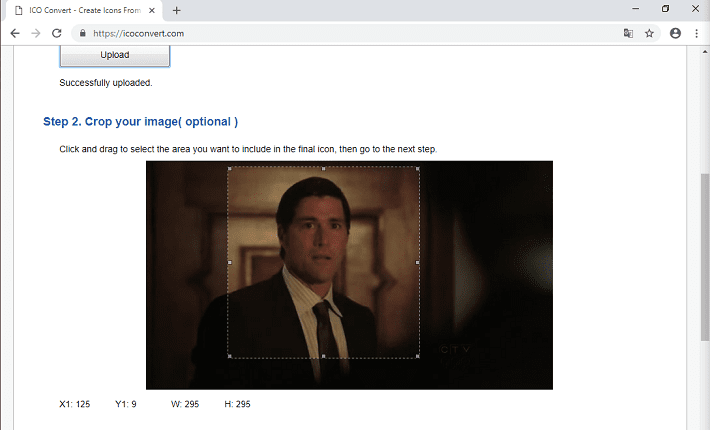Click the scrollbar up arrow
Image resolution: width=710 pixels, height=430 pixels.
tap(705, 52)
